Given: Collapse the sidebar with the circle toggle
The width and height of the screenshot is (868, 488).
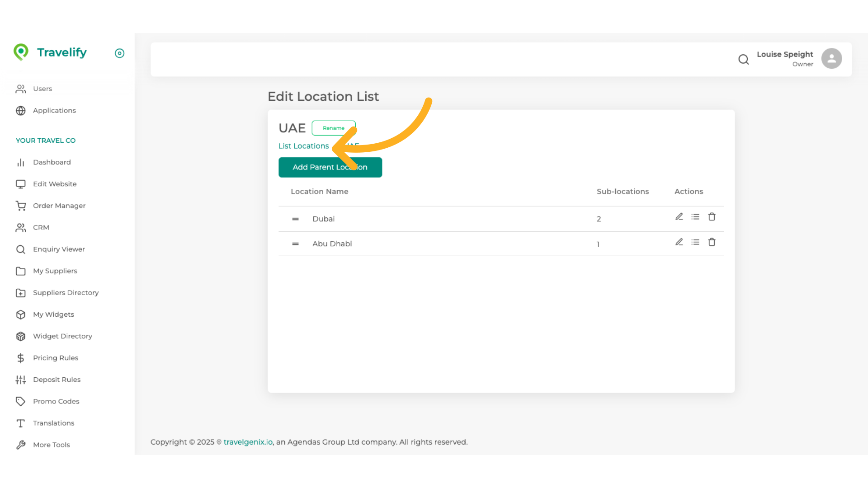Looking at the screenshot, I should tap(119, 53).
